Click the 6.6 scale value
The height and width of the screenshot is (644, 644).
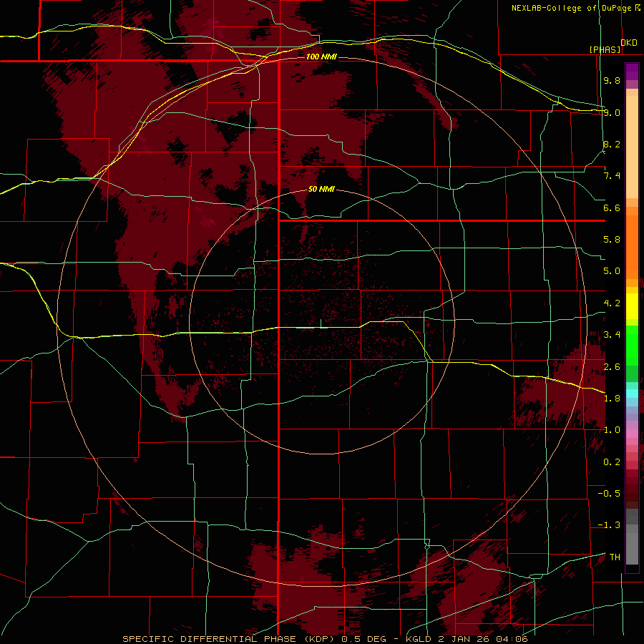point(612,208)
